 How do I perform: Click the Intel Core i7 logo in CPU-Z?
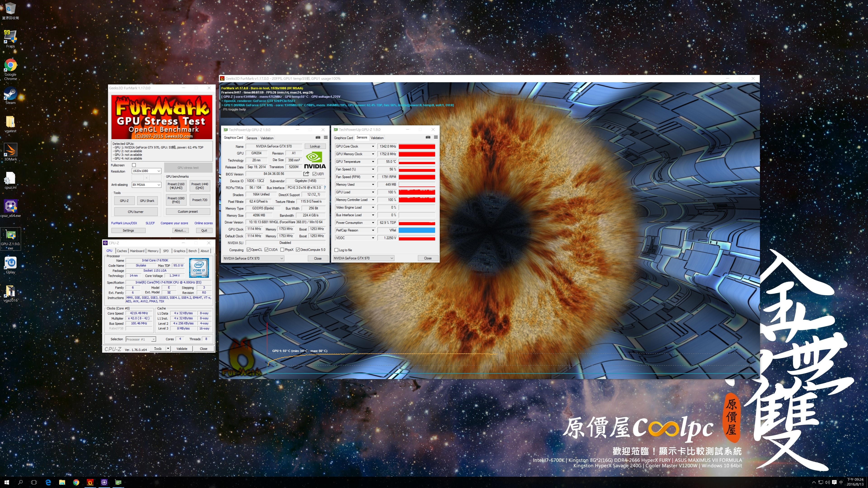(199, 268)
